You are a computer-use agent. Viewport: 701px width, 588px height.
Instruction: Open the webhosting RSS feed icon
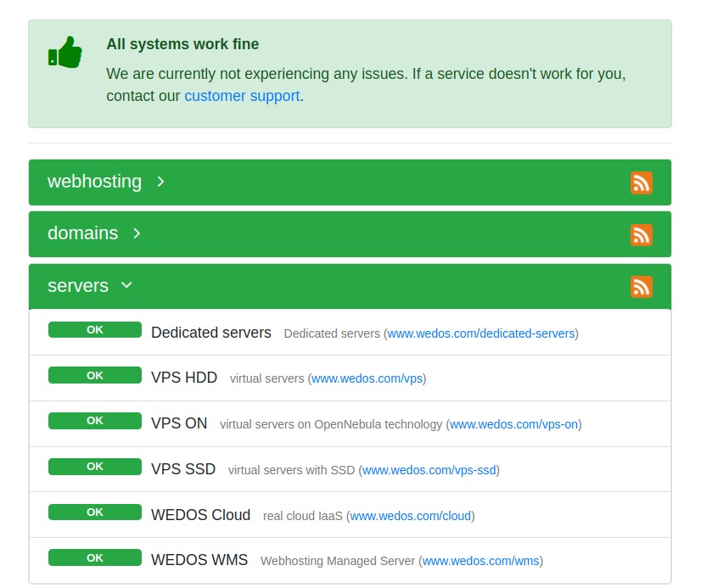pos(641,182)
